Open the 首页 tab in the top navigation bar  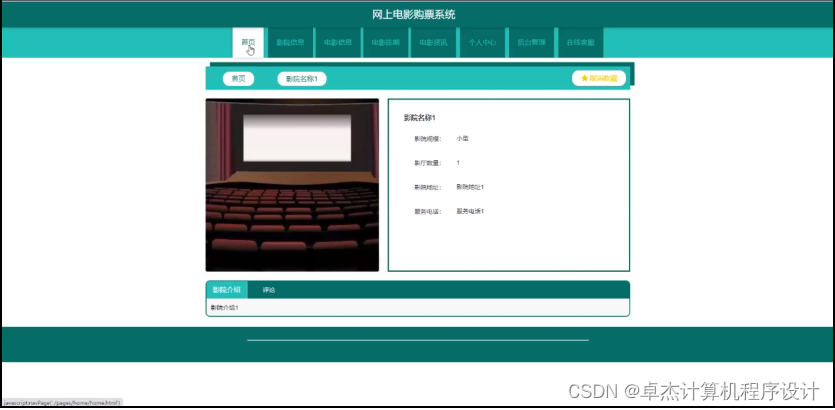tap(248, 43)
